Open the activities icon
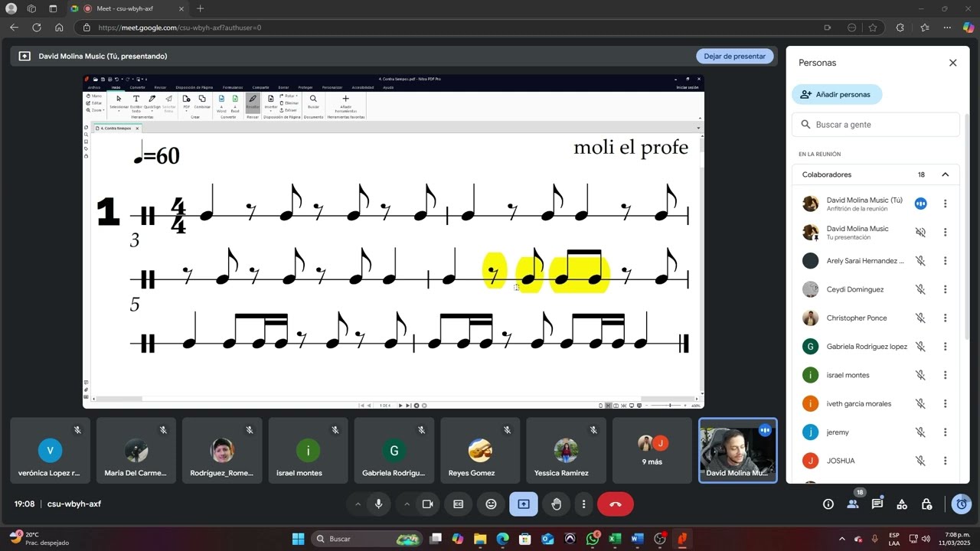This screenshot has height=551, width=980. (902, 504)
